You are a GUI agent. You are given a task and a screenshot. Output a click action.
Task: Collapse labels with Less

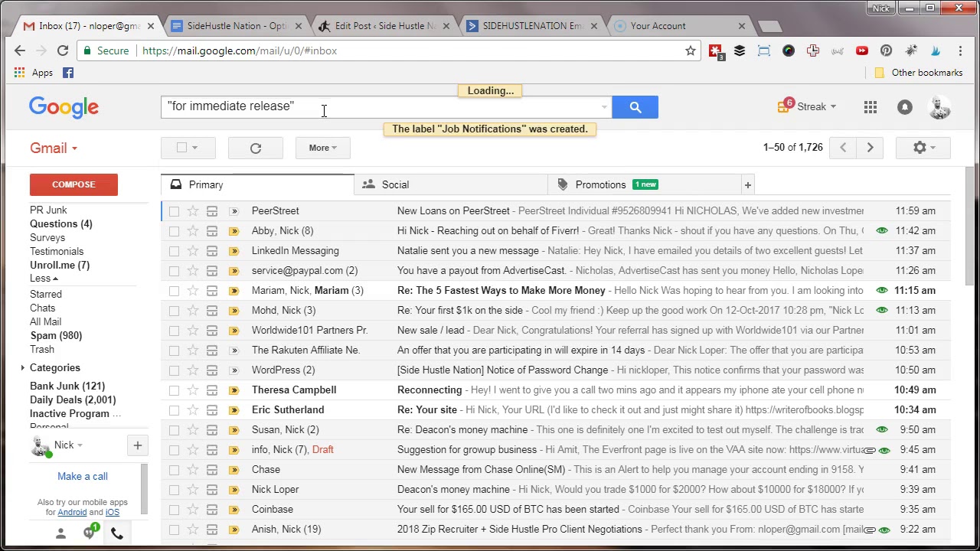pos(44,279)
